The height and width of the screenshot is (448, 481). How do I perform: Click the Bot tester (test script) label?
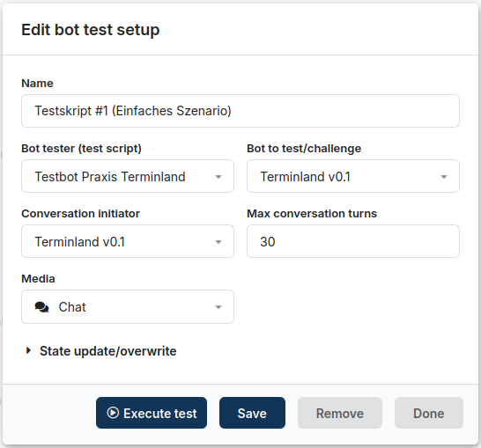coord(81,149)
